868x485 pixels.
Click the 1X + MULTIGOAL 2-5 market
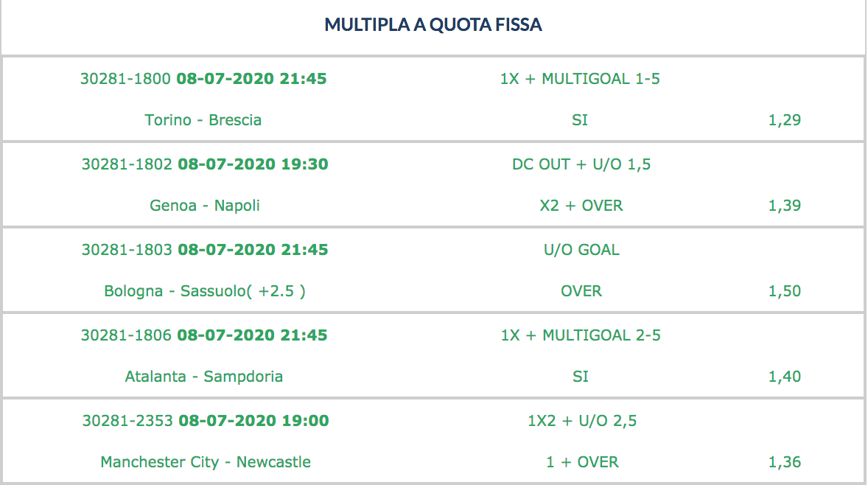[x=581, y=335]
